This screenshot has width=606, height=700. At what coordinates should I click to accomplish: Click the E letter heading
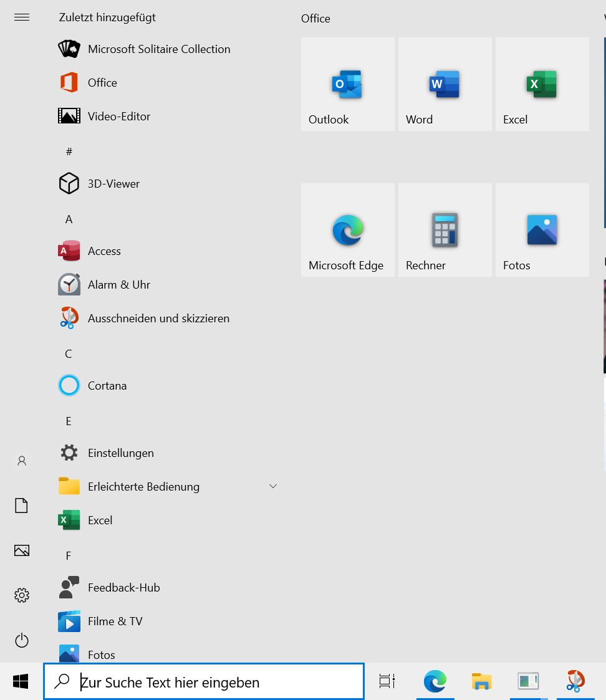click(x=69, y=421)
